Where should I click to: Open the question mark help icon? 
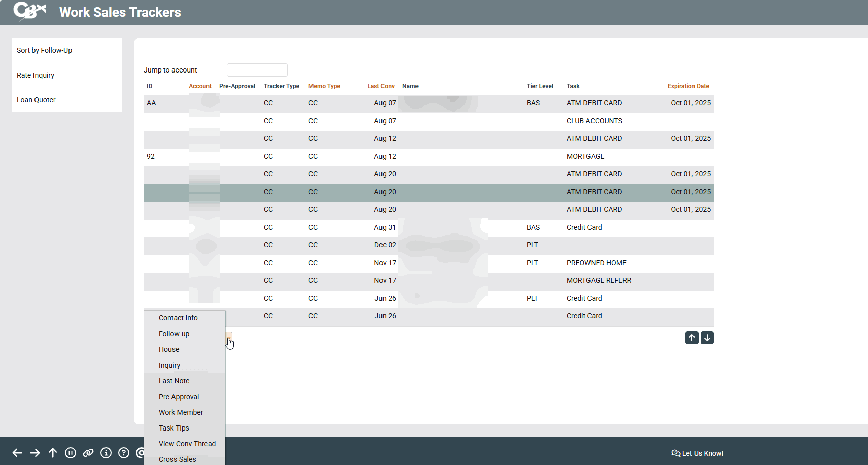pos(124,453)
